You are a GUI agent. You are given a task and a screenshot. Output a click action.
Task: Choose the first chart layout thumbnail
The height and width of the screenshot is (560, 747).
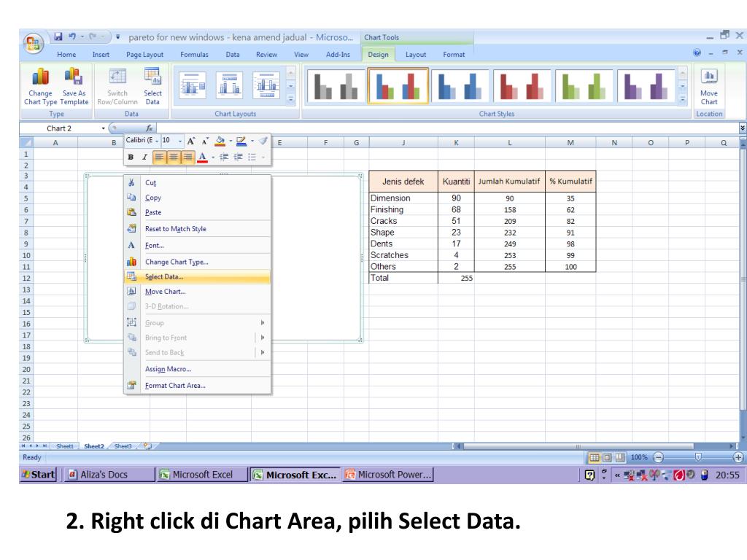pyautogui.click(x=193, y=86)
